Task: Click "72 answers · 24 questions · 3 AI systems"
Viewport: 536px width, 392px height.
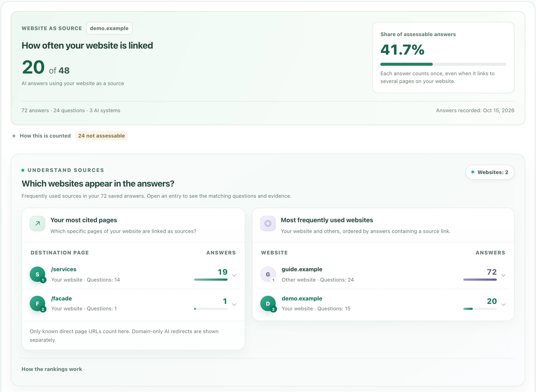Action: click(71, 110)
